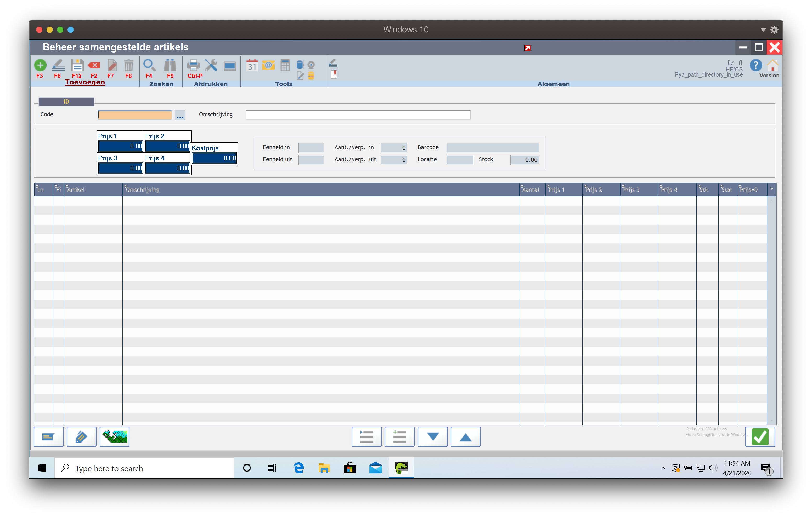Open the Code lookup "..." button

point(180,115)
